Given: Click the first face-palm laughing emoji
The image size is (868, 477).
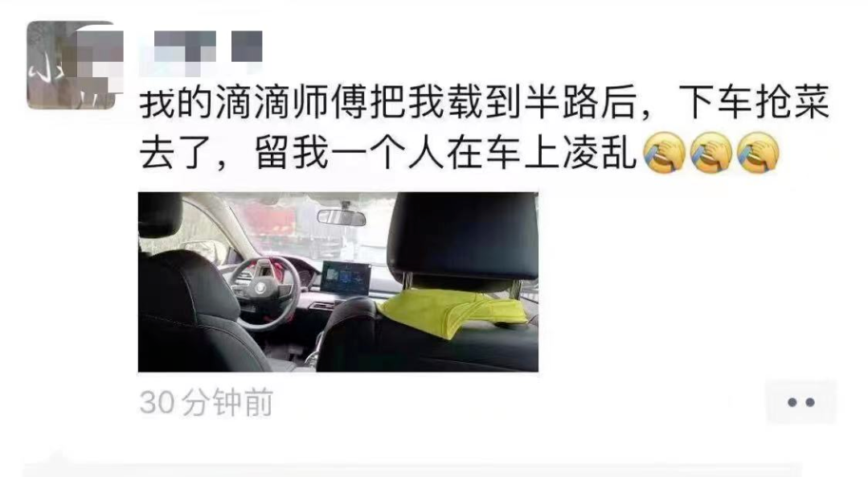Looking at the screenshot, I should 665,152.
